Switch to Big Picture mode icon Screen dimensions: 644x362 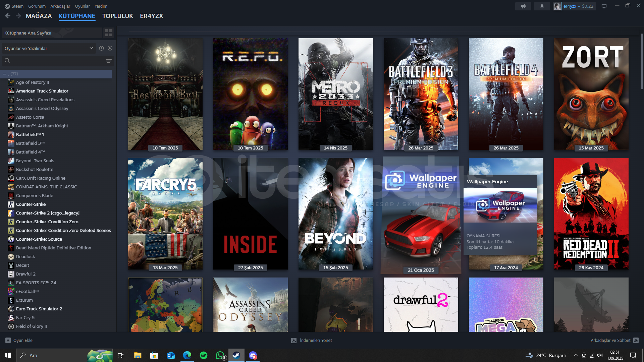[604, 6]
